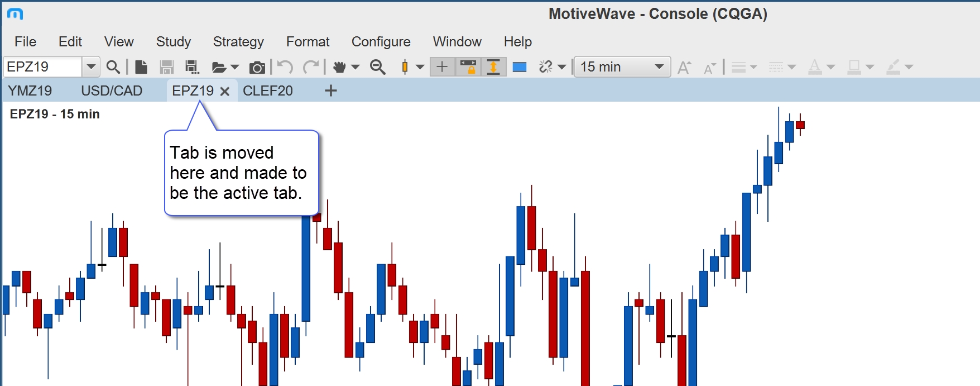Click the MotiveWave logo icon
Image resolution: width=980 pixels, height=386 pixels.
pyautogui.click(x=15, y=14)
